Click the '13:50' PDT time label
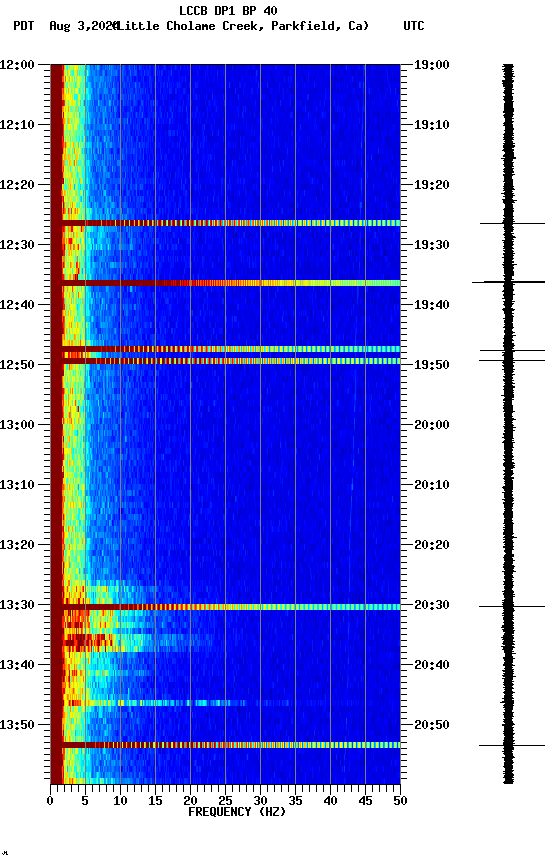 pyautogui.click(x=17, y=725)
